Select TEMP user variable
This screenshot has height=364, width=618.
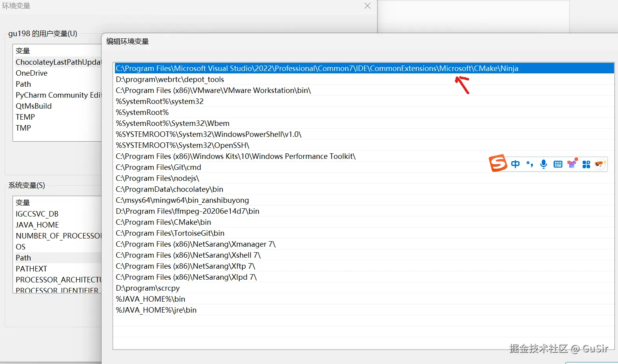coord(58,117)
